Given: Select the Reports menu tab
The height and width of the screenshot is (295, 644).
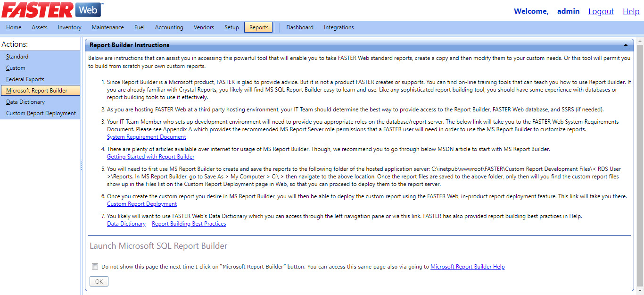Looking at the screenshot, I should [x=259, y=27].
